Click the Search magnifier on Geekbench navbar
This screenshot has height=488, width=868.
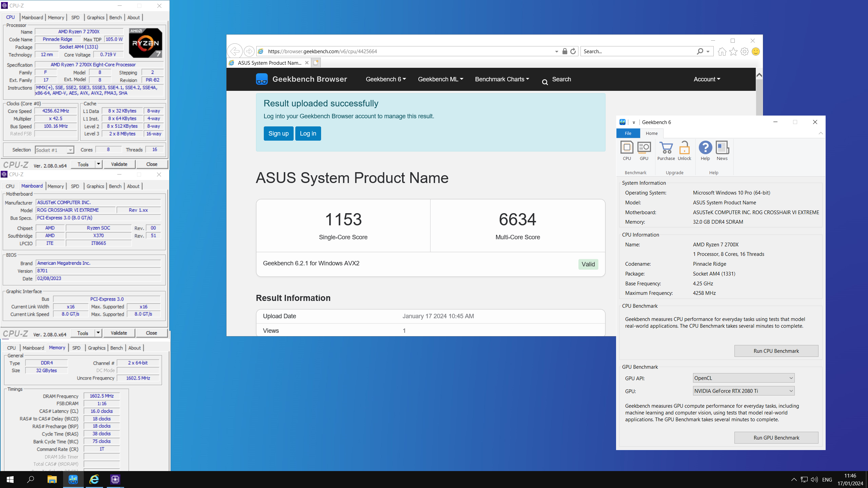tap(545, 82)
